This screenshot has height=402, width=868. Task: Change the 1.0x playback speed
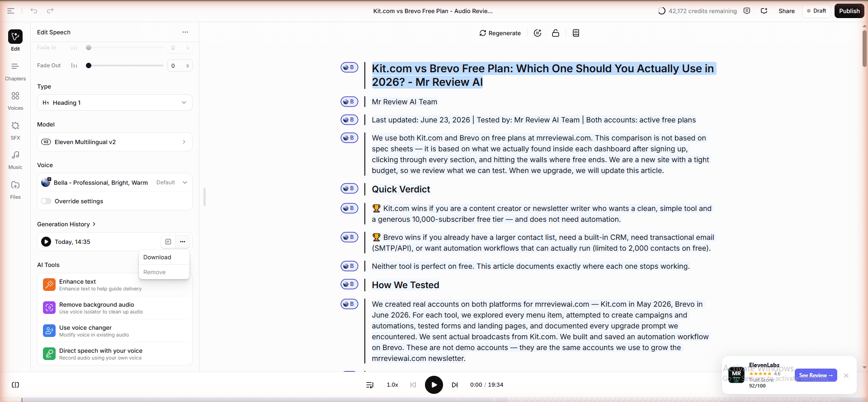pos(392,385)
